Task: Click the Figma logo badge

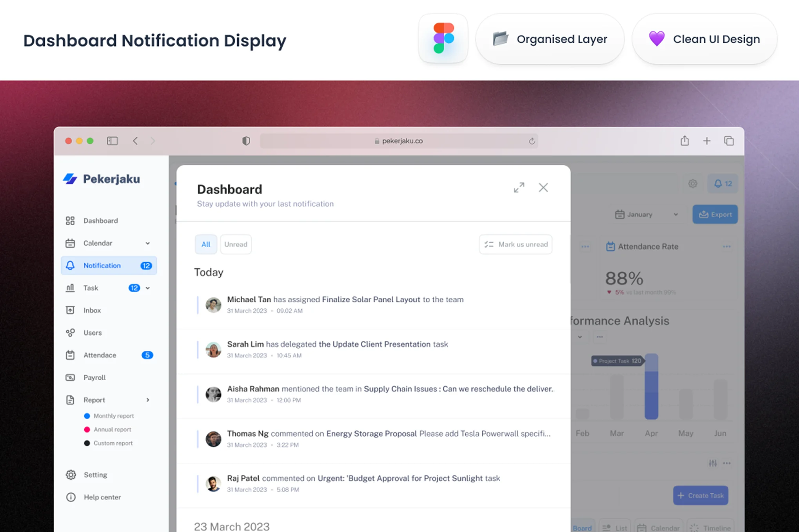Action: [443, 38]
